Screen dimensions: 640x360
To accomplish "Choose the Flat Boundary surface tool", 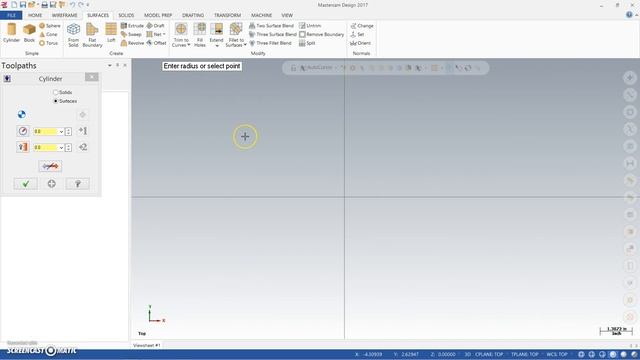I will 92,35.
